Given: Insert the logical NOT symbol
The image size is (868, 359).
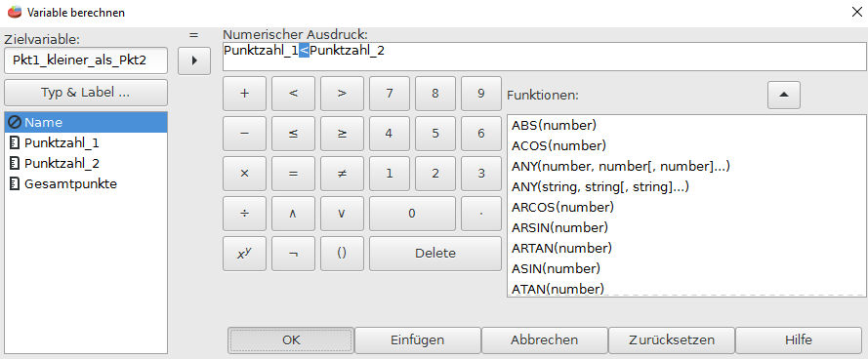Looking at the screenshot, I should [293, 254].
